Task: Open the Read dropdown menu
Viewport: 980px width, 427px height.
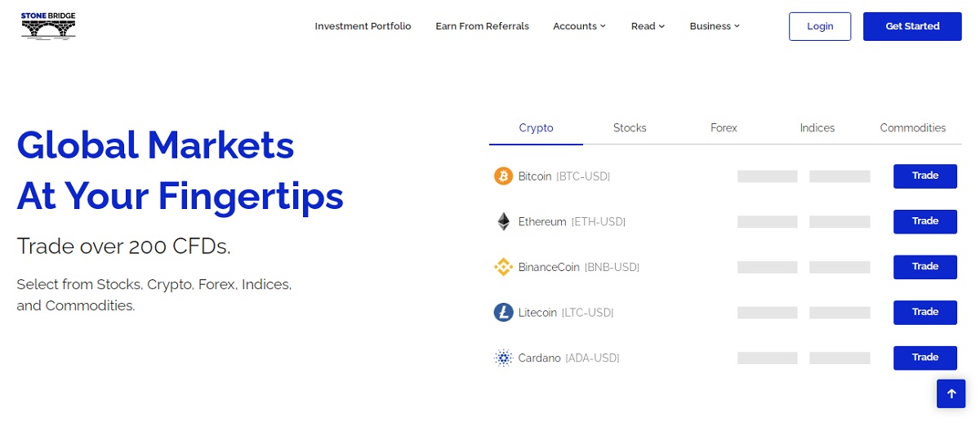Action: click(648, 26)
